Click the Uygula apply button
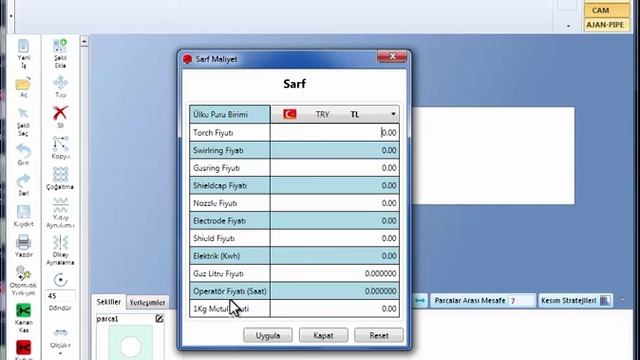This screenshot has height=360, width=640. 268,336
